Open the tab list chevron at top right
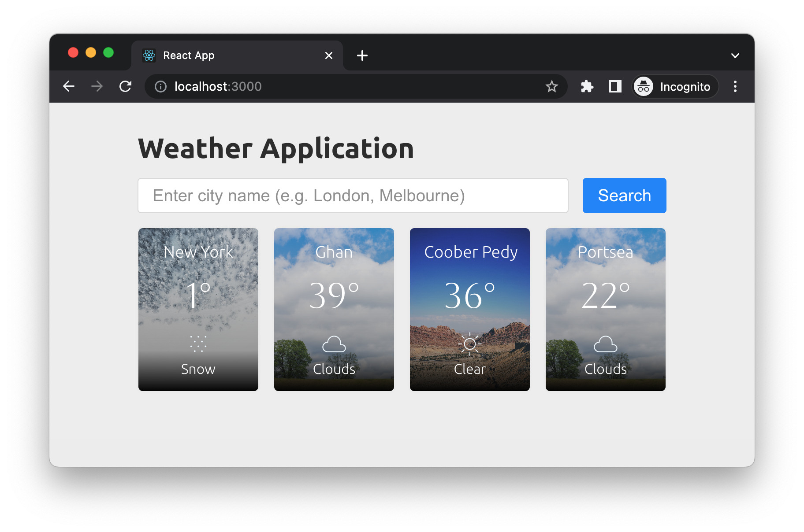This screenshot has width=804, height=532. [x=735, y=55]
